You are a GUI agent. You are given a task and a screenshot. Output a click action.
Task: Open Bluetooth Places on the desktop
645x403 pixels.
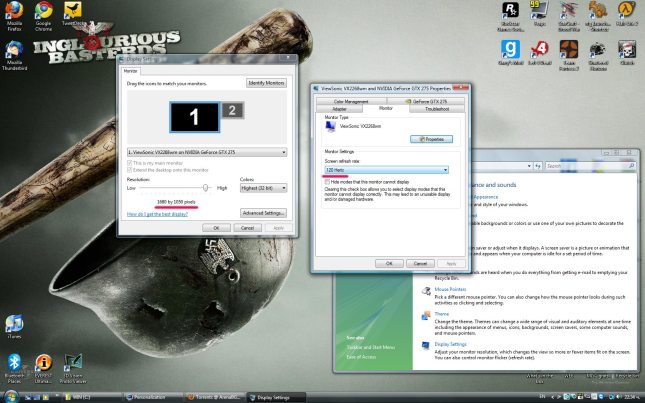(14, 362)
